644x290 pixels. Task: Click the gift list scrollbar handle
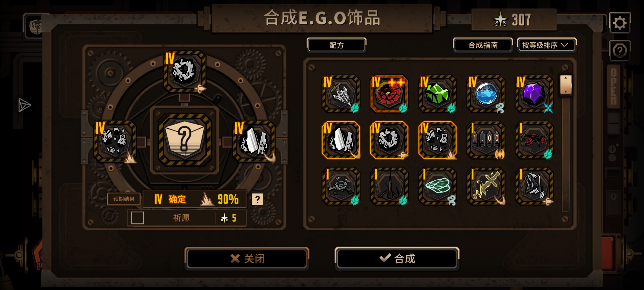coord(566,85)
